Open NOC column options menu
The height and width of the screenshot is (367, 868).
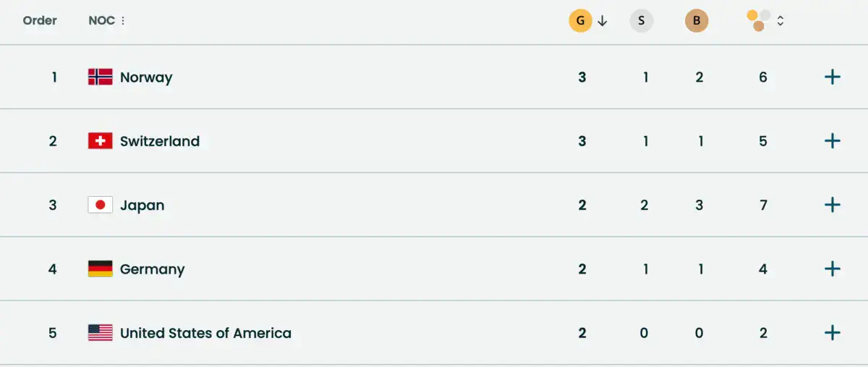[x=123, y=21]
